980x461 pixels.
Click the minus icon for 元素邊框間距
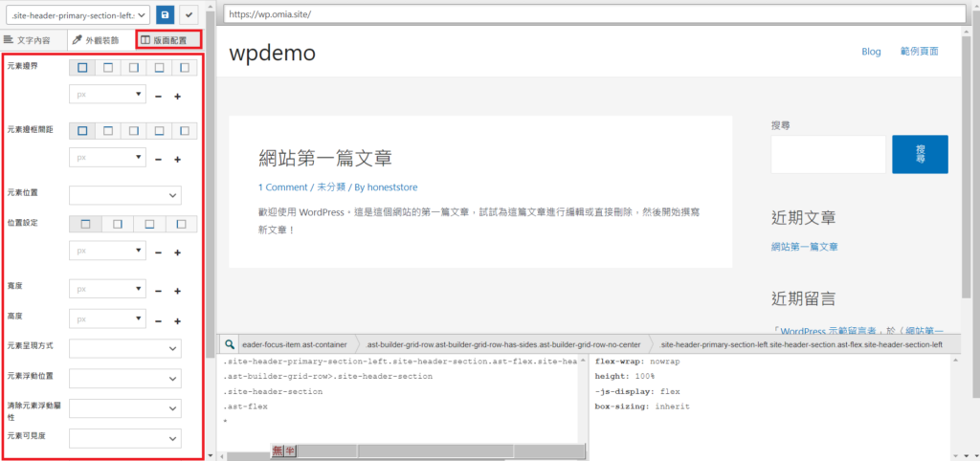[158, 160]
